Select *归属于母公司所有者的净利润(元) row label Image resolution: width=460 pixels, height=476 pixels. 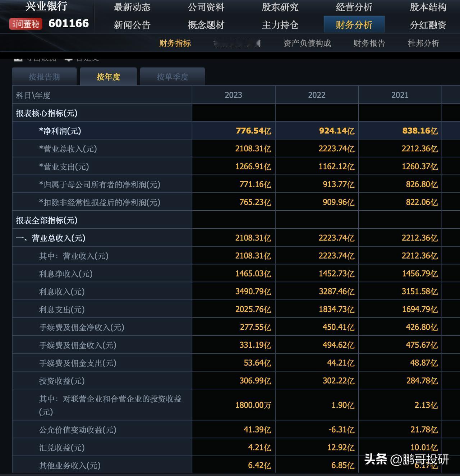pos(100,184)
